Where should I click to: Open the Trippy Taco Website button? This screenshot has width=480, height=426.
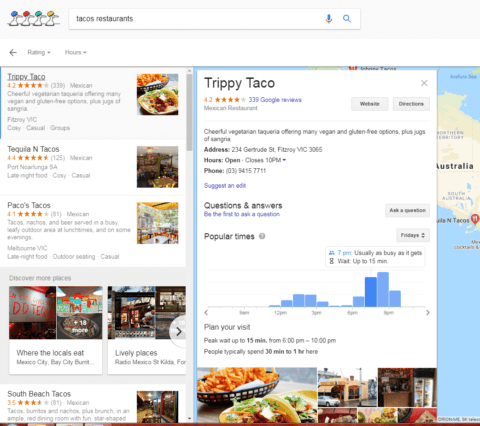[x=370, y=104]
